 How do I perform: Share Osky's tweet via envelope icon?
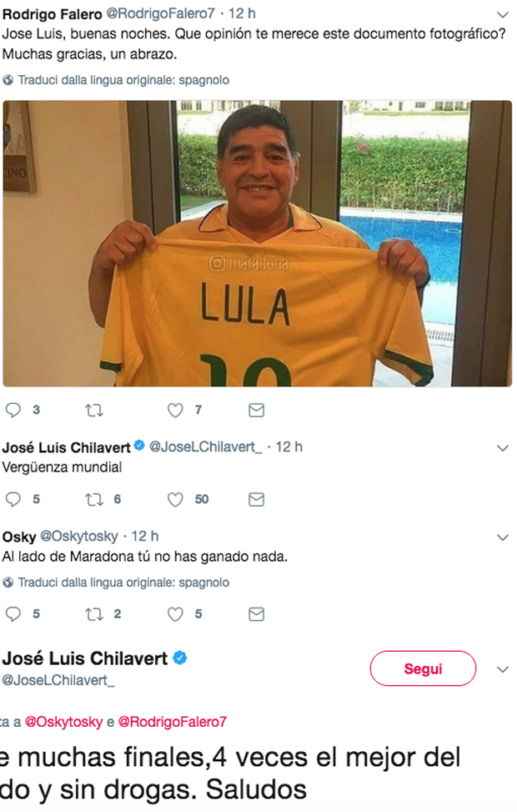257,615
